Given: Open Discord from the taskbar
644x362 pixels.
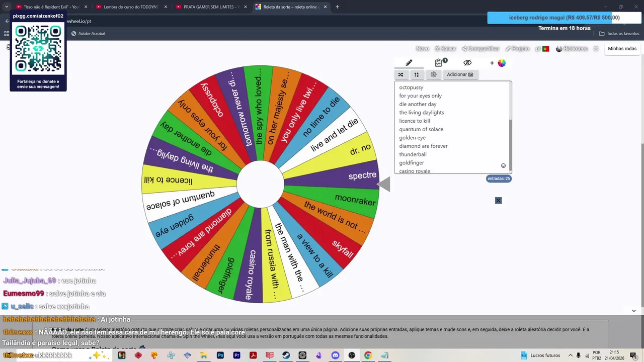Looking at the screenshot, I should click(335, 355).
